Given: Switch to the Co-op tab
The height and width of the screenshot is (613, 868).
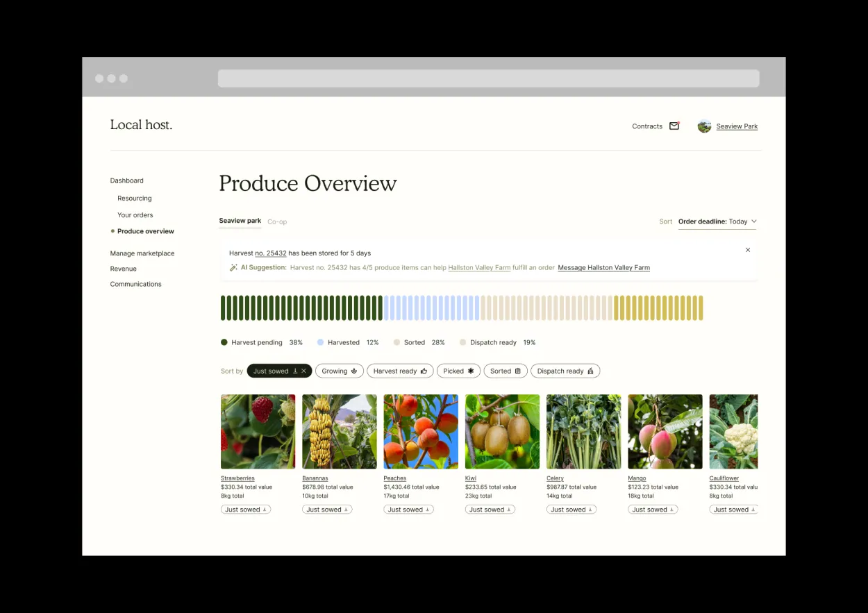Looking at the screenshot, I should pyautogui.click(x=277, y=222).
